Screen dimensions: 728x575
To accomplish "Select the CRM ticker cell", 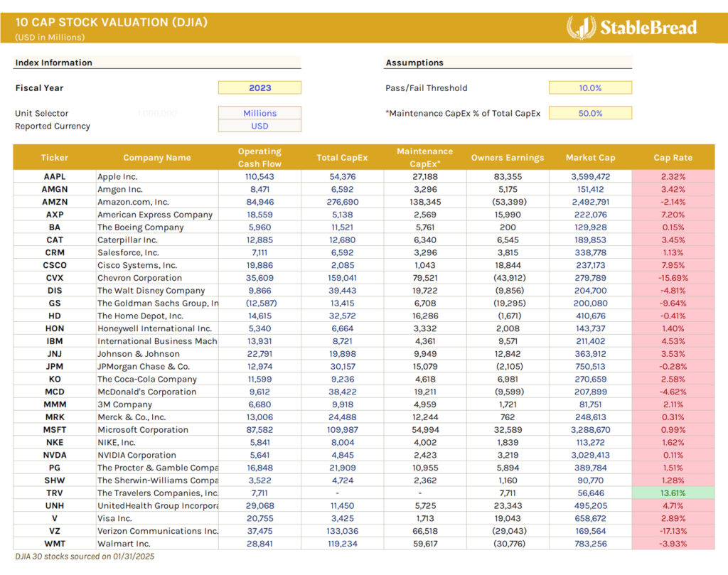I will 54,252.
